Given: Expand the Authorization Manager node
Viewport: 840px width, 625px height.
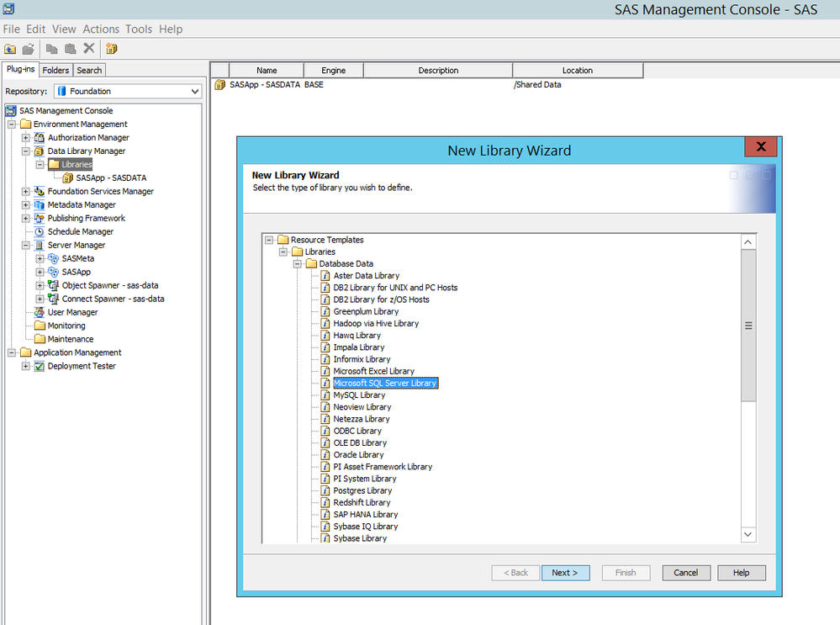Looking at the screenshot, I should pos(25,138).
